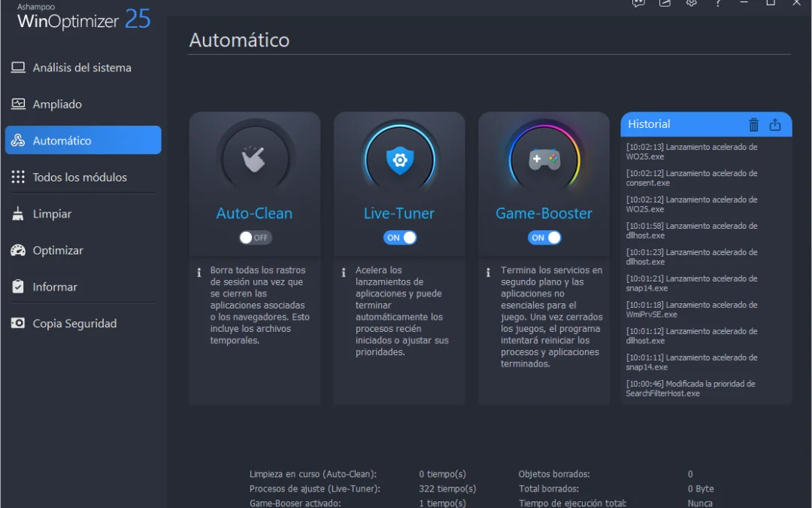Click the broom icon beside Limpiar
This screenshot has width=812, height=508.
tap(18, 214)
